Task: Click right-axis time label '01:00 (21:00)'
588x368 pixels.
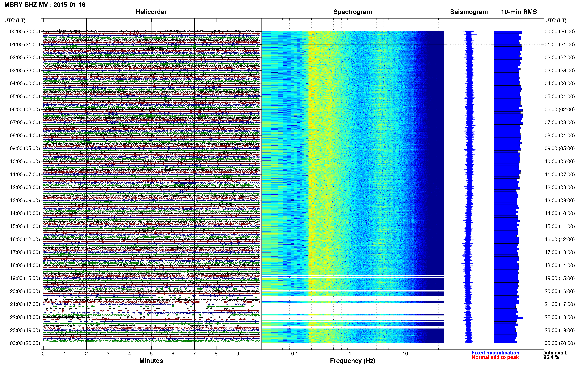Action: pyautogui.click(x=560, y=44)
